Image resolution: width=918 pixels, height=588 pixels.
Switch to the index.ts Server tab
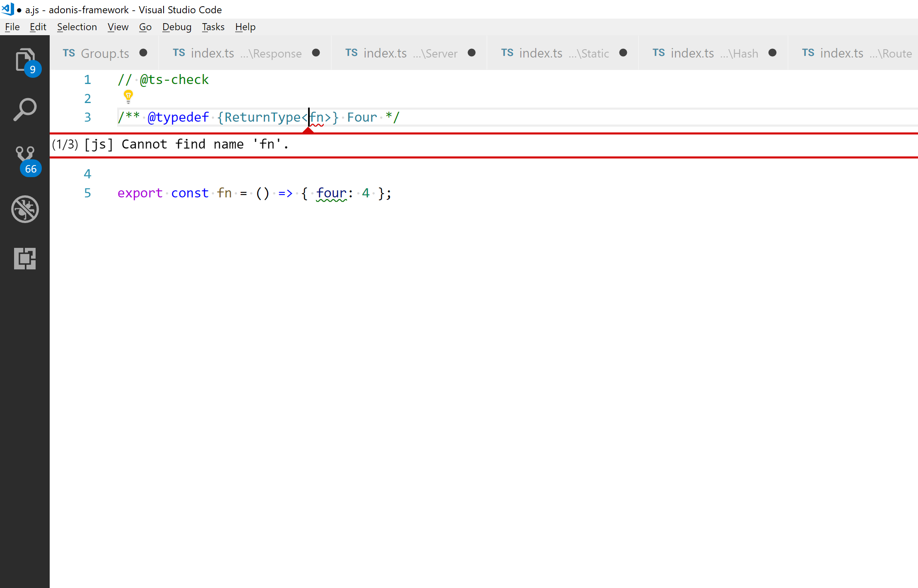[398, 53]
